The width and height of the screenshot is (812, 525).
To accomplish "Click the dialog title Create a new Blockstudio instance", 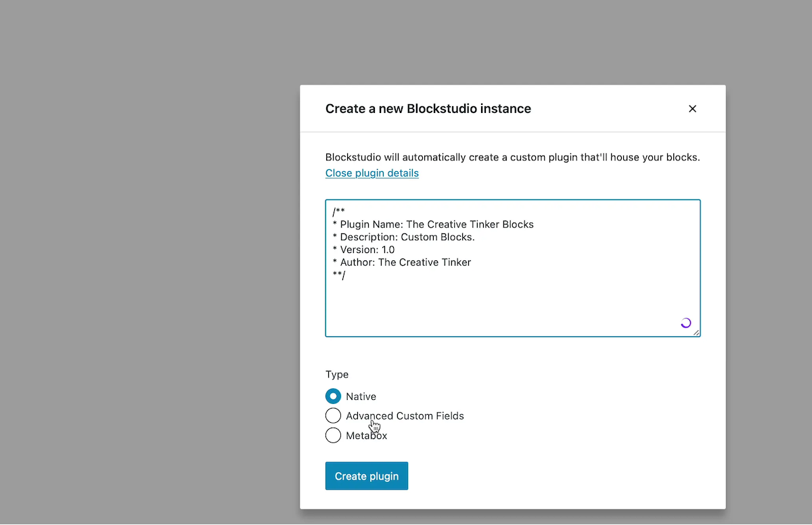I will coord(428,108).
